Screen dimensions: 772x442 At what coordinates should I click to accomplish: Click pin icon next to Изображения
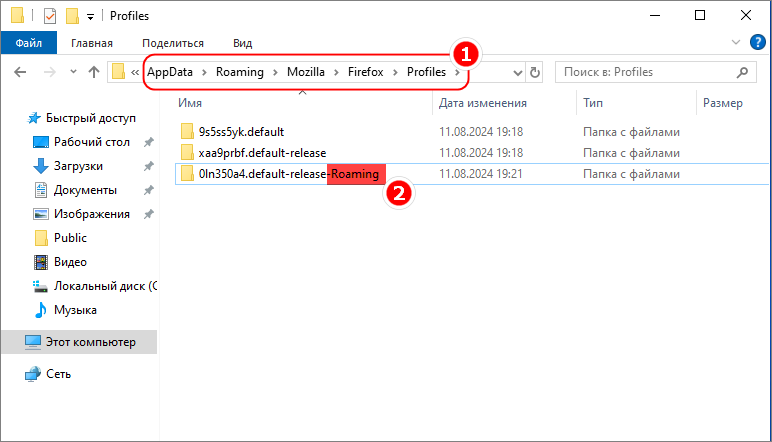(x=148, y=214)
